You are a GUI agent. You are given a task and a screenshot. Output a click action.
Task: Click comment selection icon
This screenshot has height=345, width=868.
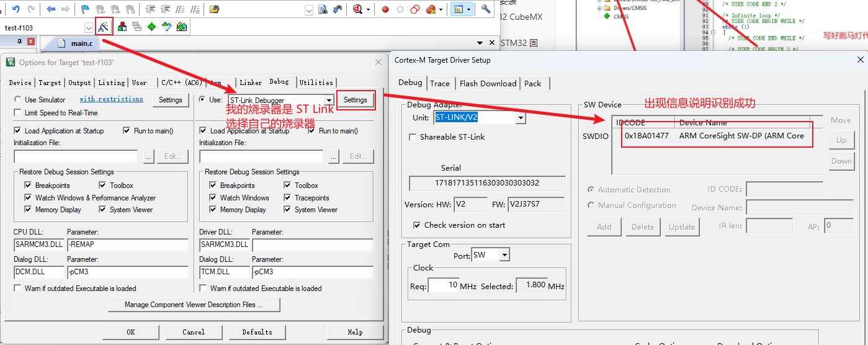click(179, 9)
